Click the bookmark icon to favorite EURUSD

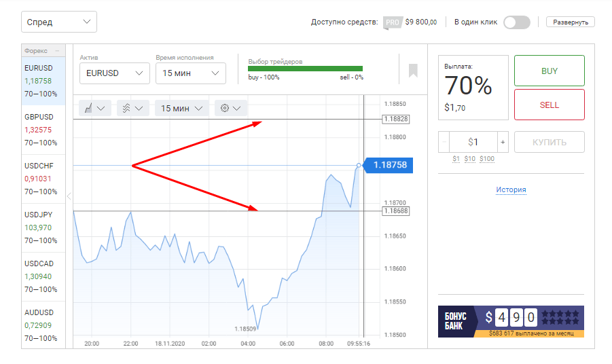point(413,71)
